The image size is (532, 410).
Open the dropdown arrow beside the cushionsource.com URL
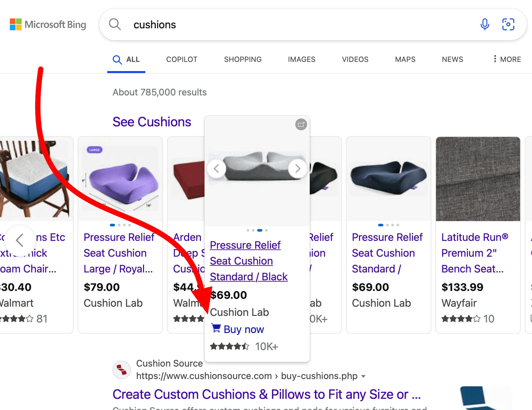pyautogui.click(x=364, y=376)
